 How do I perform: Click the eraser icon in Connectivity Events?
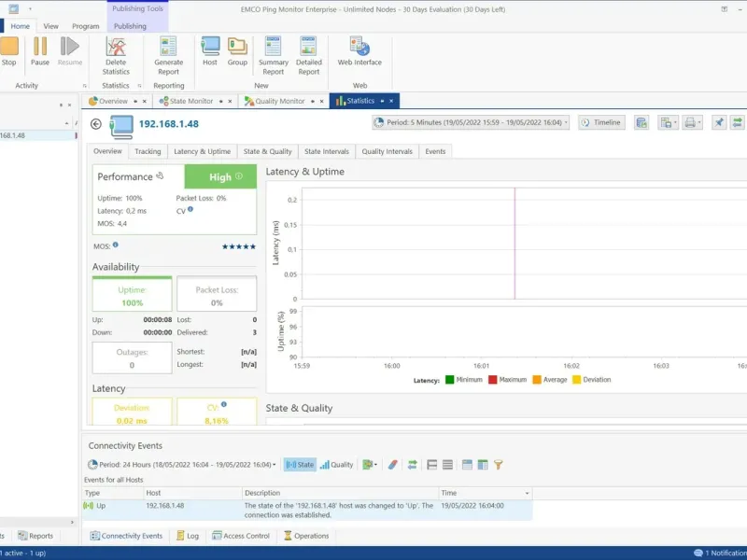click(392, 464)
